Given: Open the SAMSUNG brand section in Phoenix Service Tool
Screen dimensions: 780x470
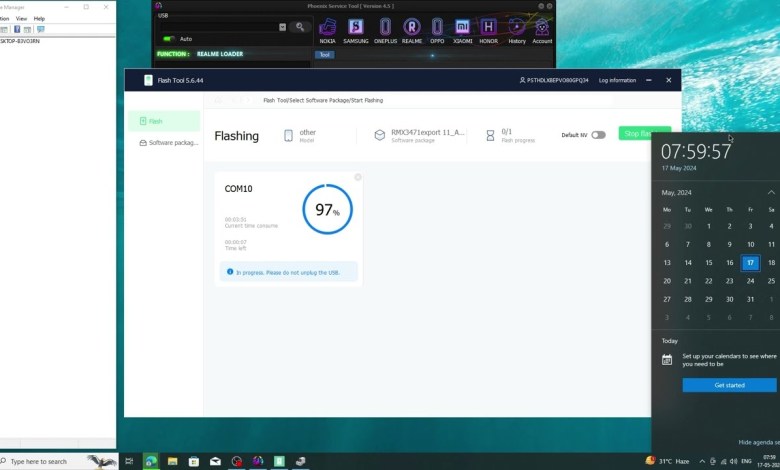Looking at the screenshot, I should coord(356,30).
